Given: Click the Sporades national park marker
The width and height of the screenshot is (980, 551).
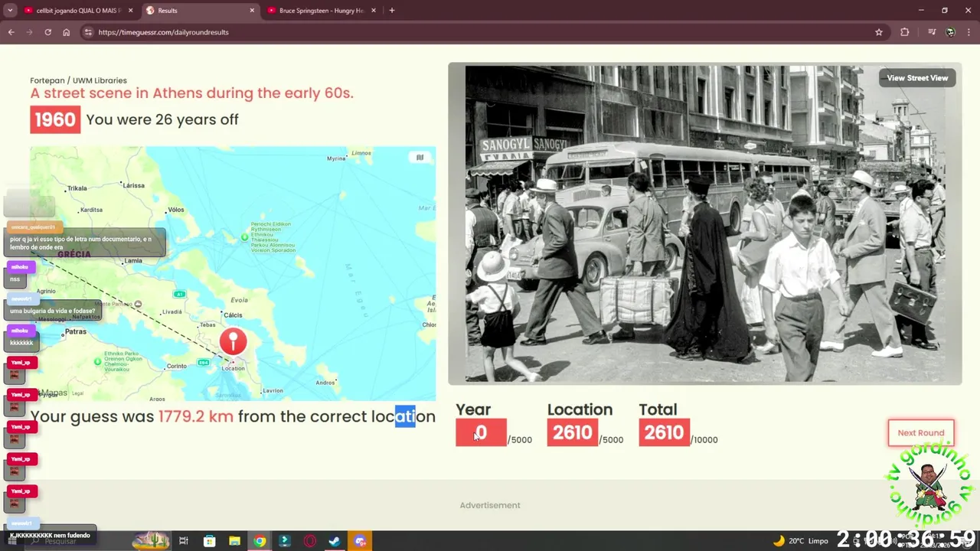Looking at the screenshot, I should point(245,237).
